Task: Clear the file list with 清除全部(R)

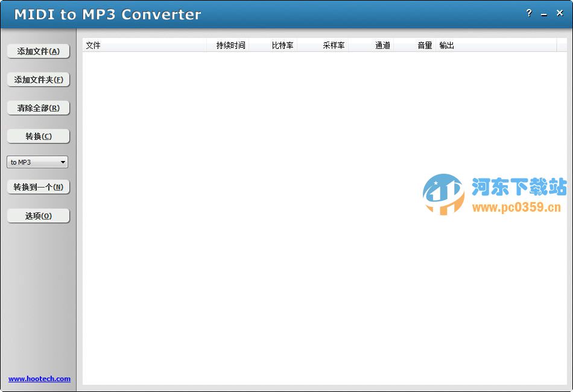Action: point(38,107)
